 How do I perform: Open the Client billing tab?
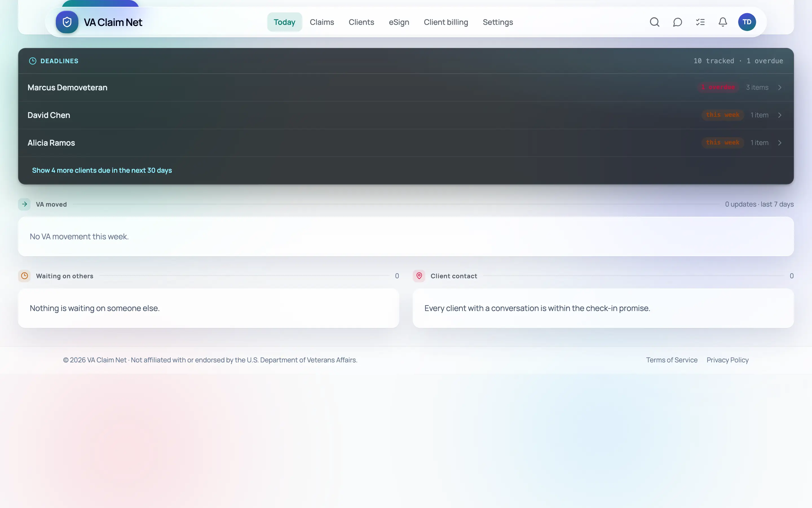pos(446,22)
